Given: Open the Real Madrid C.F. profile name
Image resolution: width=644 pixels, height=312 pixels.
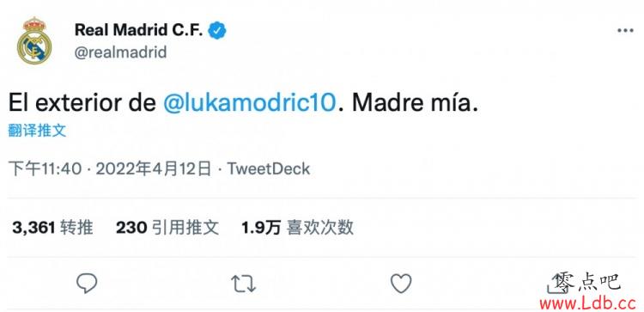Looking at the screenshot, I should click(x=139, y=30).
